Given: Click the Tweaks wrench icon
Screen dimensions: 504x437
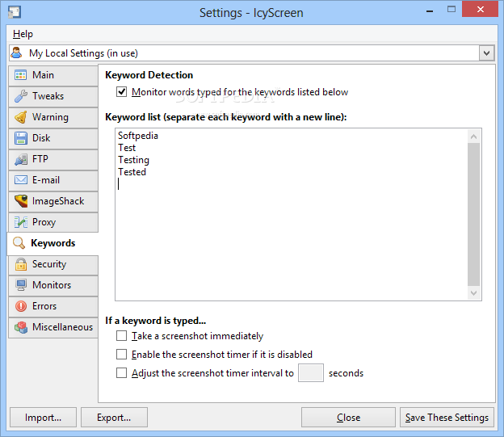Looking at the screenshot, I should [20, 96].
